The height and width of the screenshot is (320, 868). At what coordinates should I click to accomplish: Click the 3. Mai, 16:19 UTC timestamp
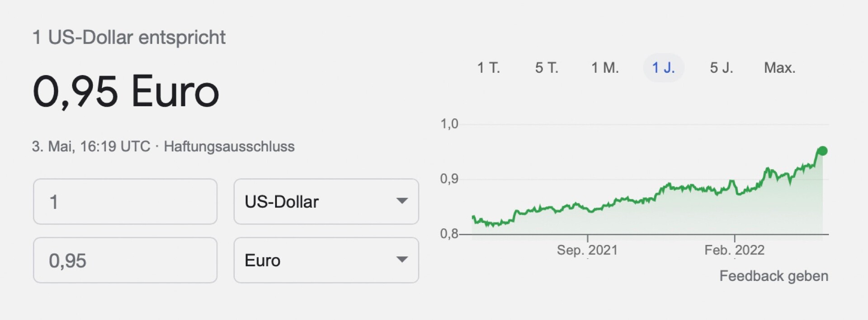tap(91, 146)
